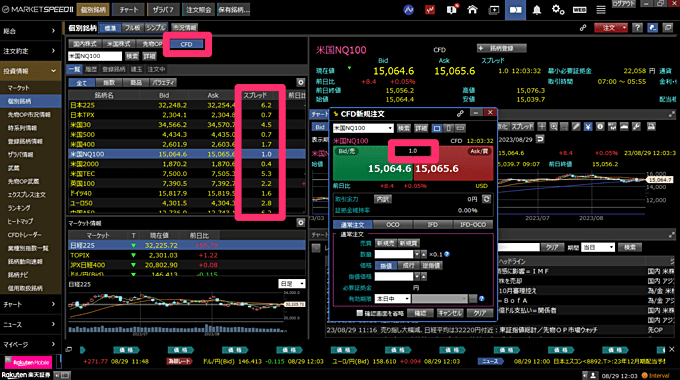680x380 pixels.
Task: Select the 新規買 new buy toggle
Action: [x=408, y=243]
